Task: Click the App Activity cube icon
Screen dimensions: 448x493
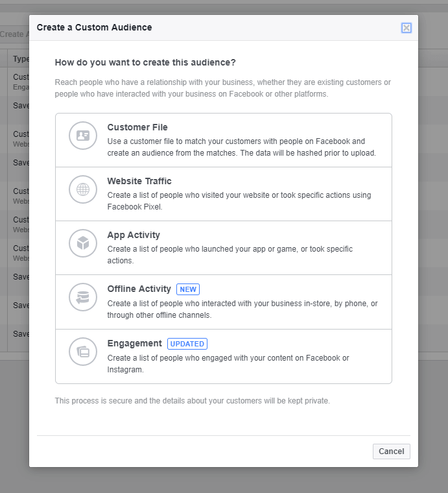Action: [83, 243]
